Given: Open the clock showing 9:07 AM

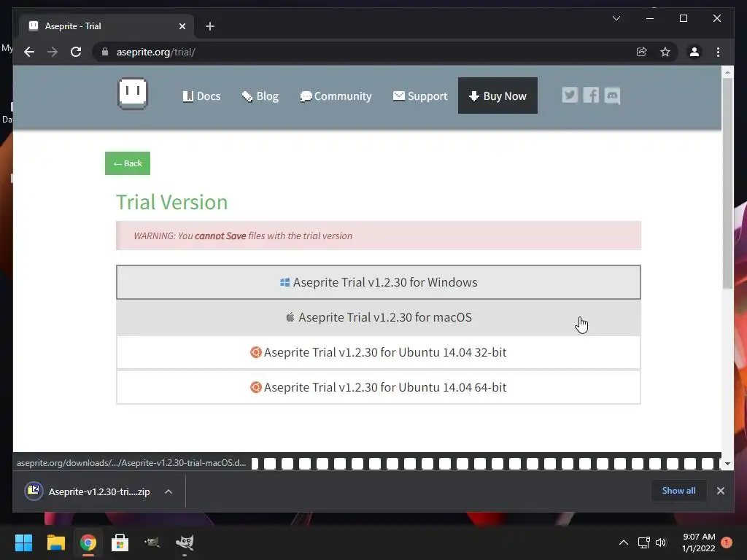Looking at the screenshot, I should [x=698, y=542].
